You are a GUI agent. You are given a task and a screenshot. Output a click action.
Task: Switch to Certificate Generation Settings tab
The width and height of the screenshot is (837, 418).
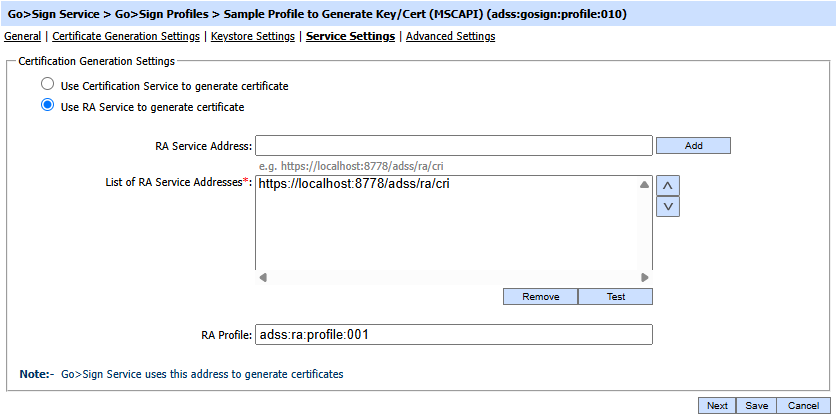(x=126, y=36)
